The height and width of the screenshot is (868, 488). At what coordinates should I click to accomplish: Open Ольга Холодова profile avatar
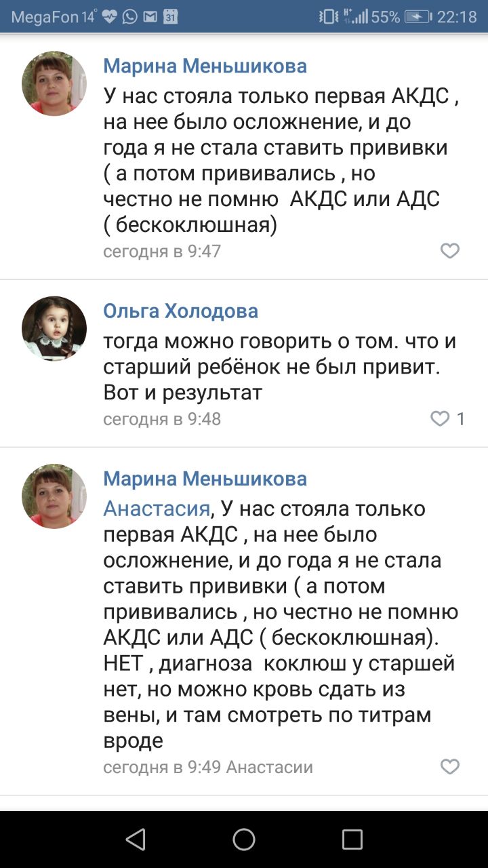pyautogui.click(x=54, y=328)
